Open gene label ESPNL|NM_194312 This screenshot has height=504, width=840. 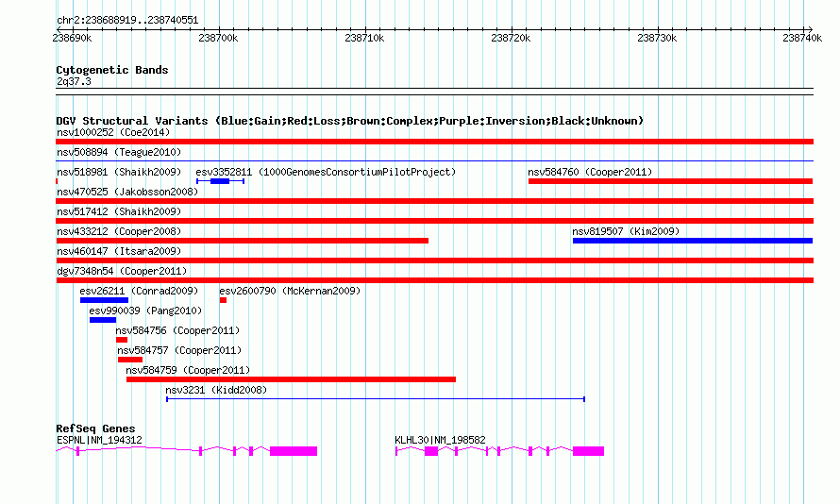point(99,440)
